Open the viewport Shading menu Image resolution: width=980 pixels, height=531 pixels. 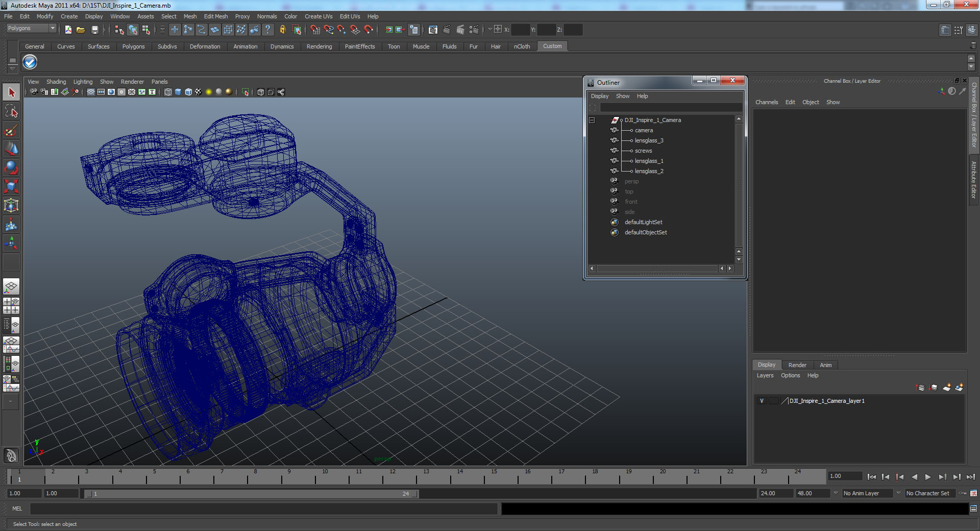click(56, 82)
